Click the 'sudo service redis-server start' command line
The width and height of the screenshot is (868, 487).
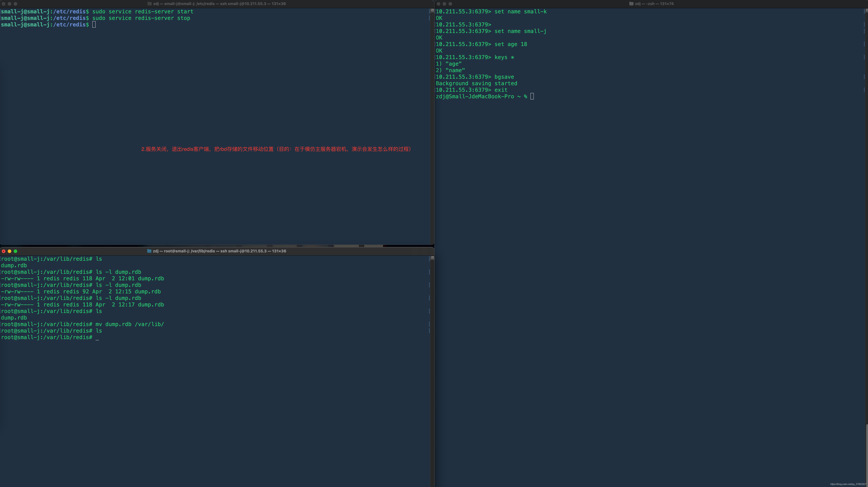(97, 11)
